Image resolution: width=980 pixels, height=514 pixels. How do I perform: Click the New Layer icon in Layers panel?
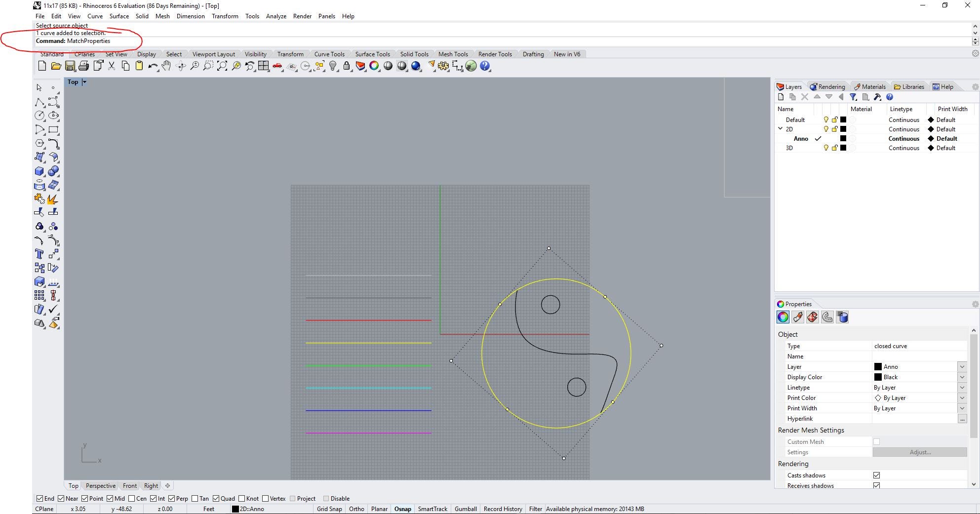pyautogui.click(x=781, y=97)
